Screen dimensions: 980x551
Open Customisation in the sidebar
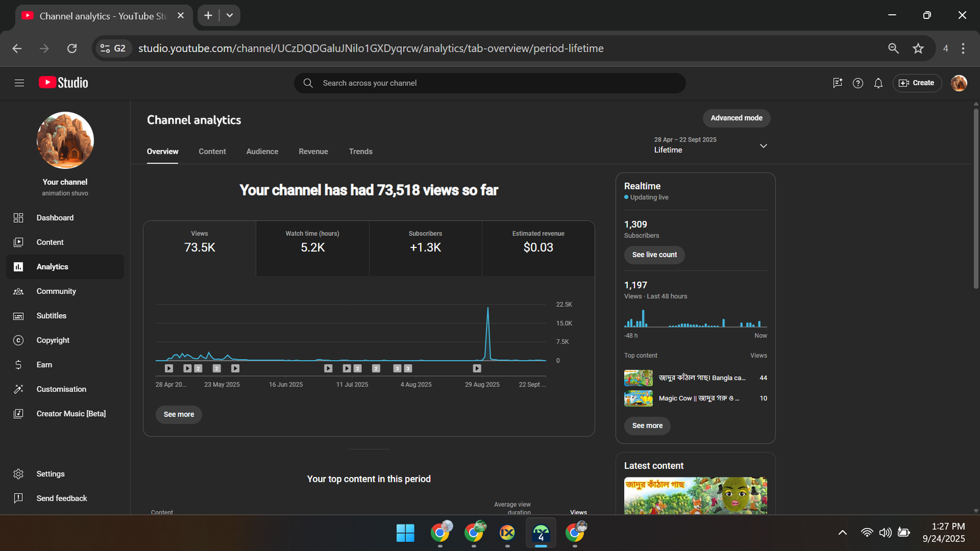[x=61, y=389]
